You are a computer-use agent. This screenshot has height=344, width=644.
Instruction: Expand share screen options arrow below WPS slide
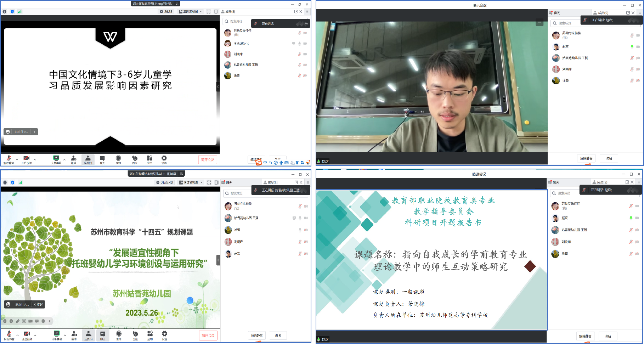64,159
